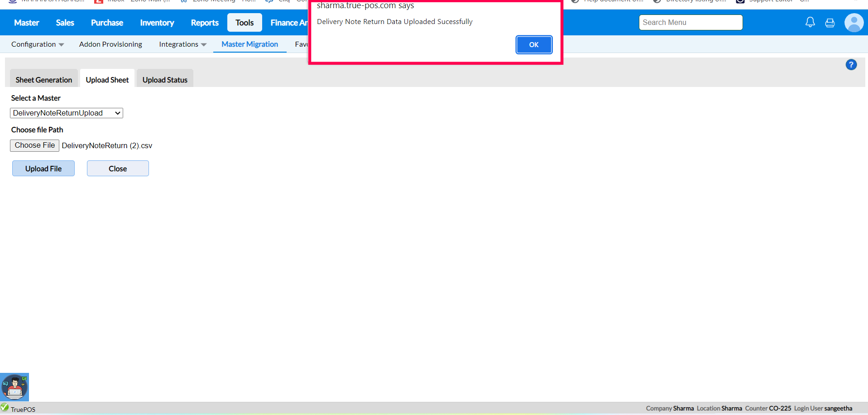
Task: Confirm the alert with OK
Action: (534, 45)
